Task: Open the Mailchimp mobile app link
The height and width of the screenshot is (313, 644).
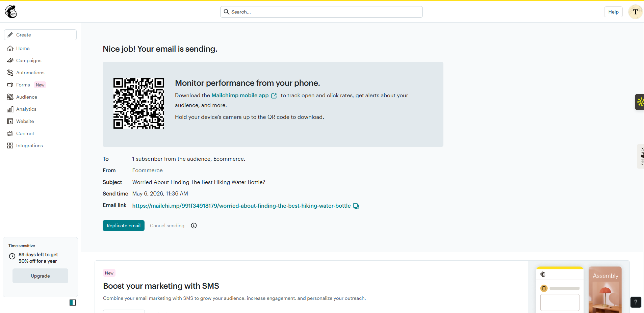Action: tap(240, 96)
